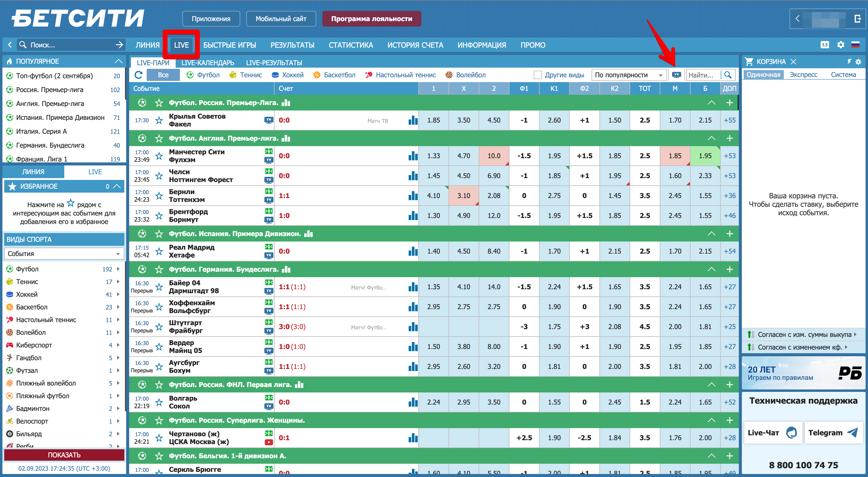The image size is (868, 477).
Task: Click plus icon on Германия Бундеслига header
Action: 729,269
